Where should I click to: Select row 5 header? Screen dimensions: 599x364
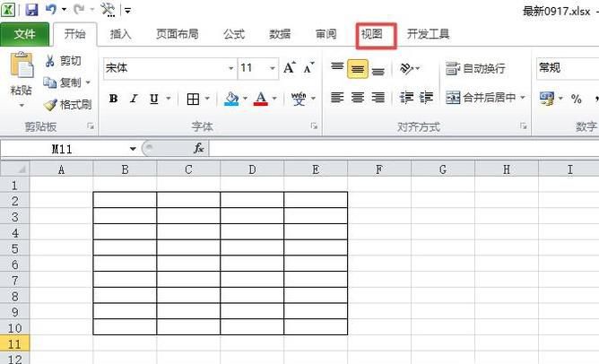[14, 248]
